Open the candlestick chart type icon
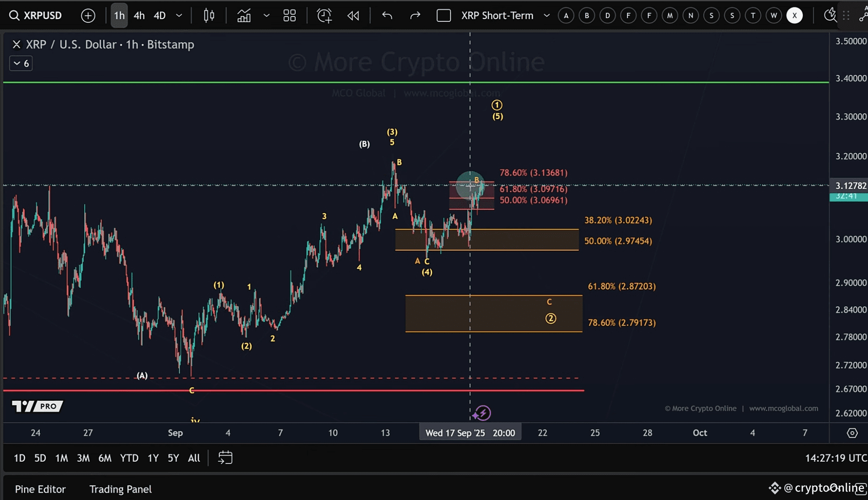The height and width of the screenshot is (500, 868). [x=209, y=15]
